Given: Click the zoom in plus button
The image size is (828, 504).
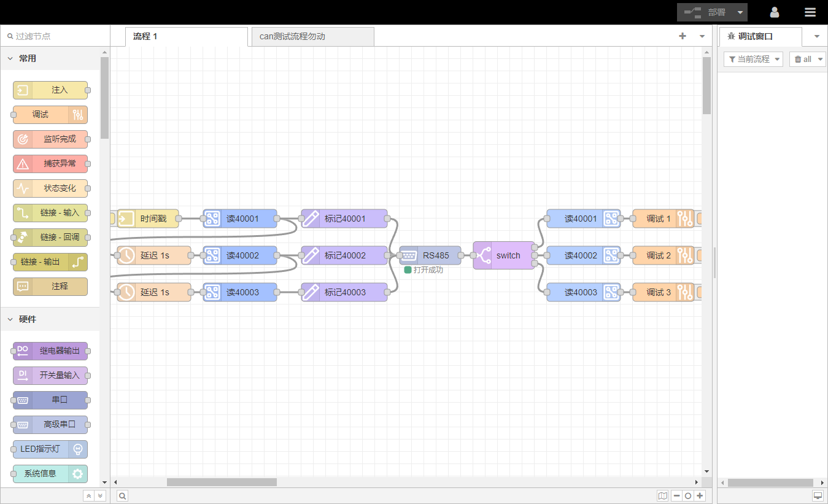Looking at the screenshot, I should click(x=700, y=496).
